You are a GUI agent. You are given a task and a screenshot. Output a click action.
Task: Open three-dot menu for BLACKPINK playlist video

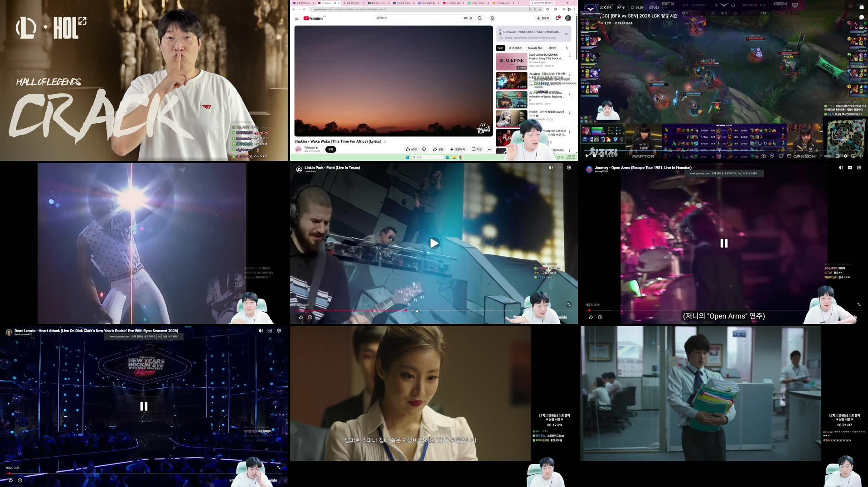pyautogui.click(x=570, y=55)
